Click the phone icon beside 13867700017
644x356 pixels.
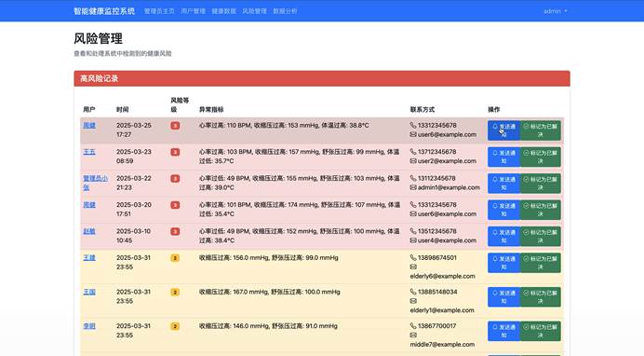(413, 326)
